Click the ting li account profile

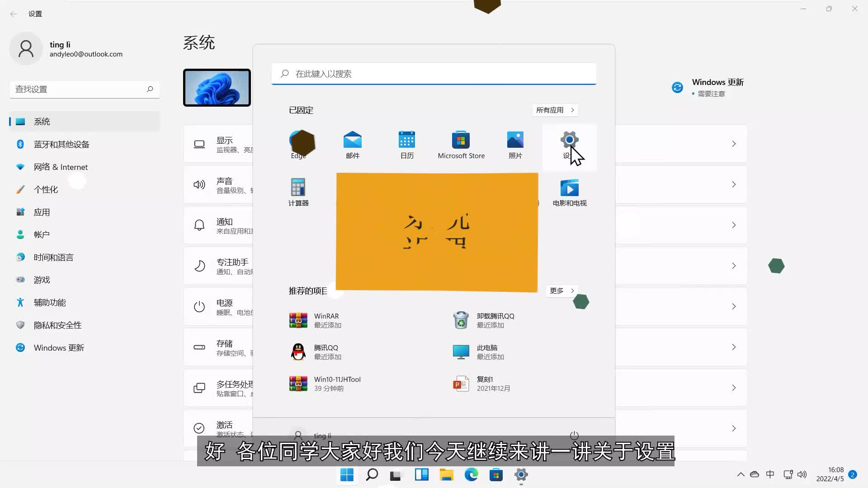click(66, 49)
